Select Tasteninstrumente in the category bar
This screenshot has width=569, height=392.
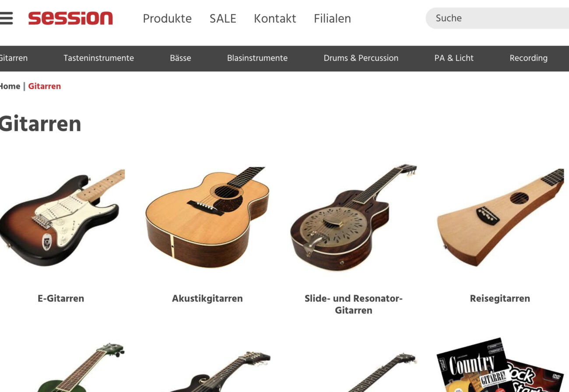tap(98, 58)
